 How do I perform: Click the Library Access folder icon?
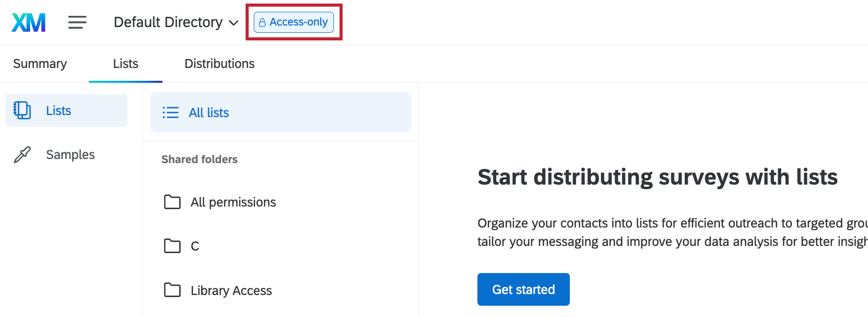coord(172,290)
